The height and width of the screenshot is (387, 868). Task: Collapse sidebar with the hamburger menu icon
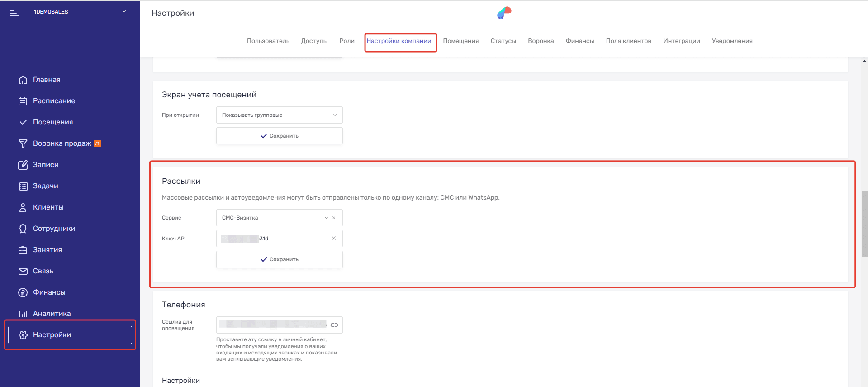[14, 13]
